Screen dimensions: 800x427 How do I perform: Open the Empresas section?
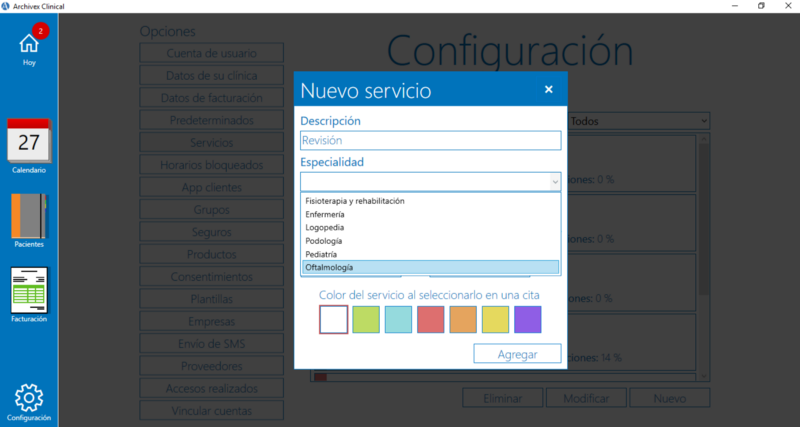click(212, 321)
